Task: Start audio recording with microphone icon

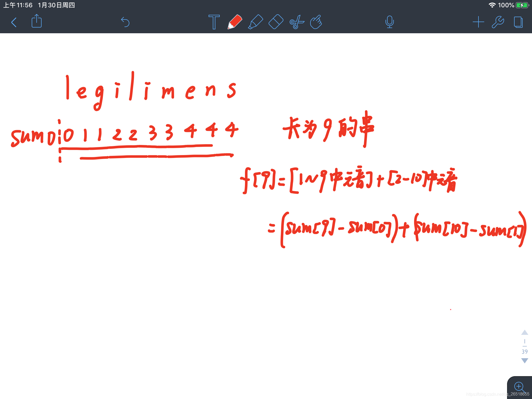Action: pos(389,22)
